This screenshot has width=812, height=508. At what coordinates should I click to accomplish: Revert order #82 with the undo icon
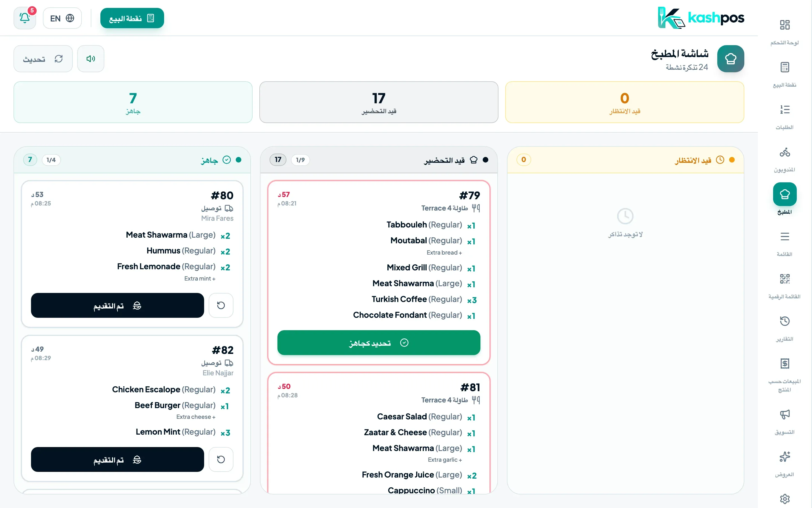221,459
